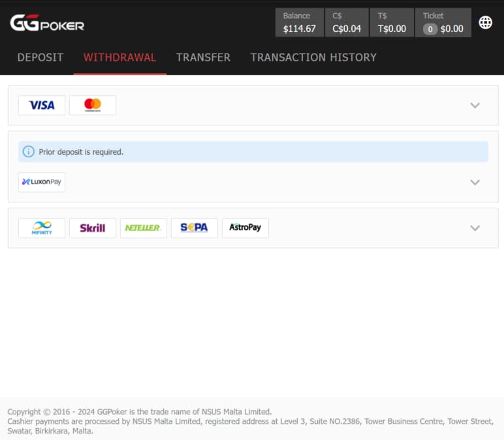
Task: Expand the MiFinity, Skrill, Neteller section chevron
Action: click(x=475, y=228)
